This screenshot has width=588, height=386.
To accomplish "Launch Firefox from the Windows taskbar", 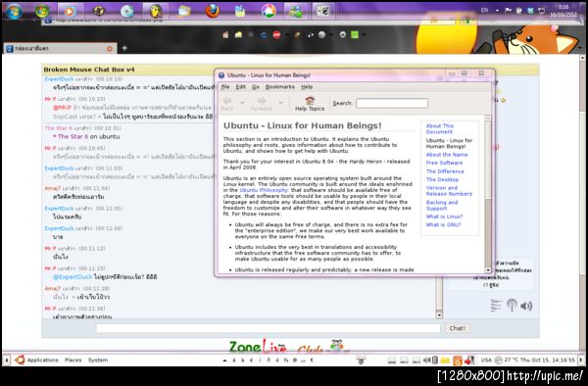I will click(213, 11).
